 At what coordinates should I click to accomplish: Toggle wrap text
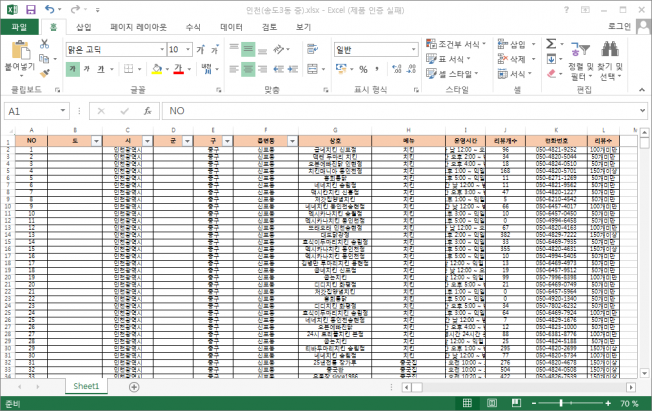[x=312, y=49]
